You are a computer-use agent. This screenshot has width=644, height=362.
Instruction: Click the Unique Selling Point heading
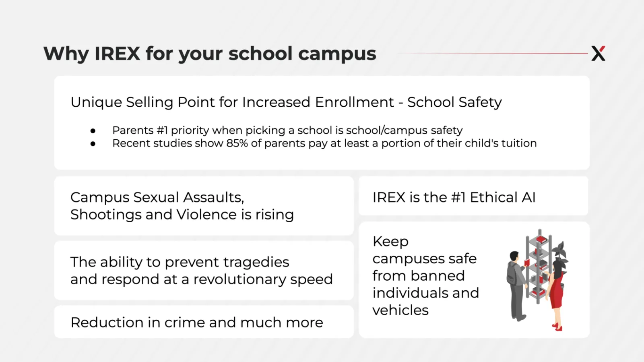pos(286,102)
